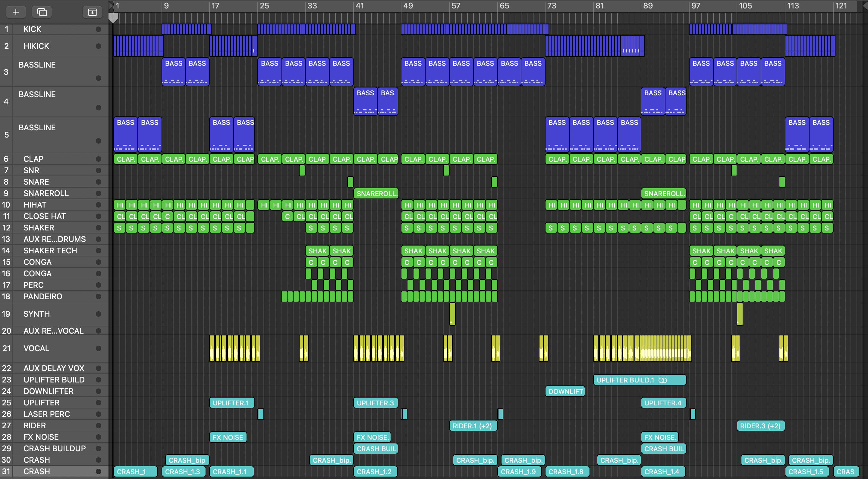Screen dimensions: 868x479
Task: Select the FX NOISE track header
Action: 54,437
